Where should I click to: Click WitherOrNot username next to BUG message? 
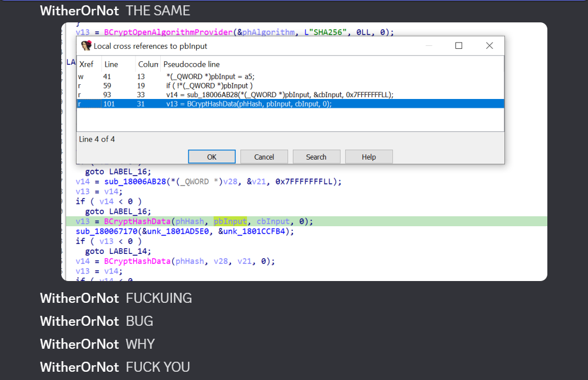79,321
